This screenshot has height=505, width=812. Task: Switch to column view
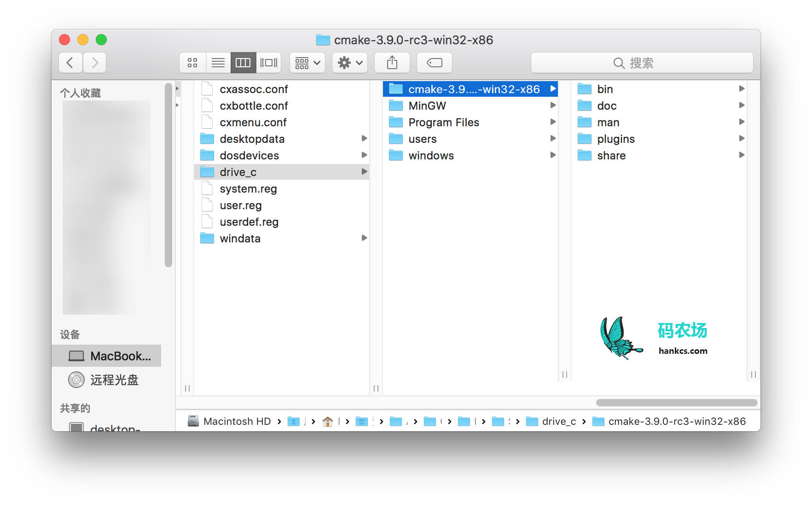click(x=243, y=63)
